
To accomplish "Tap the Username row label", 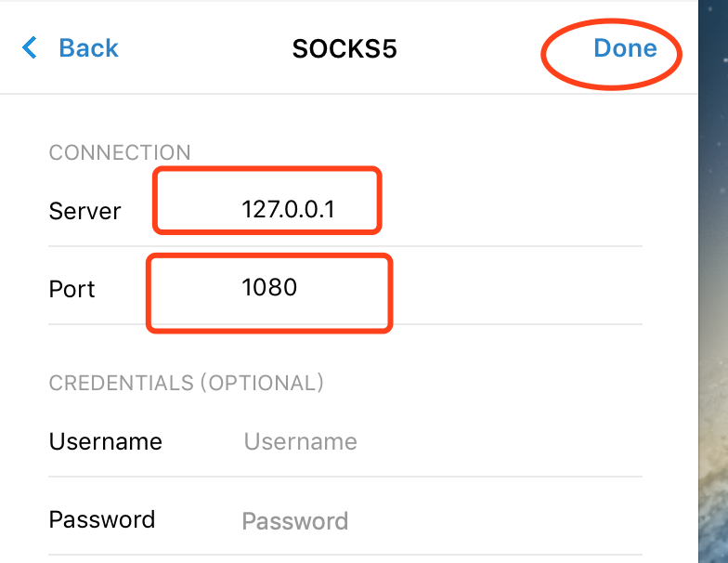I will click(105, 441).
